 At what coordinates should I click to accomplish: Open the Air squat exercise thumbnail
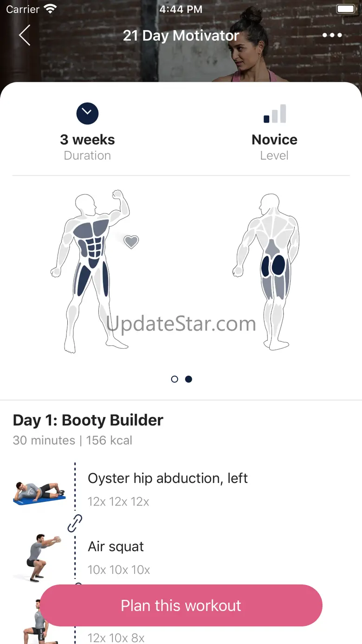[39, 558]
